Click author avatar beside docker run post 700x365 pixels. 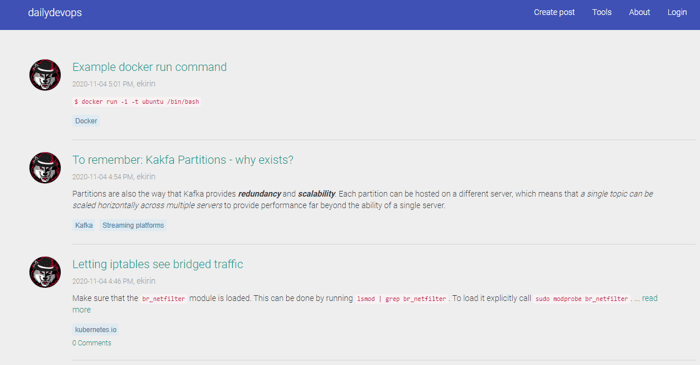(45, 75)
